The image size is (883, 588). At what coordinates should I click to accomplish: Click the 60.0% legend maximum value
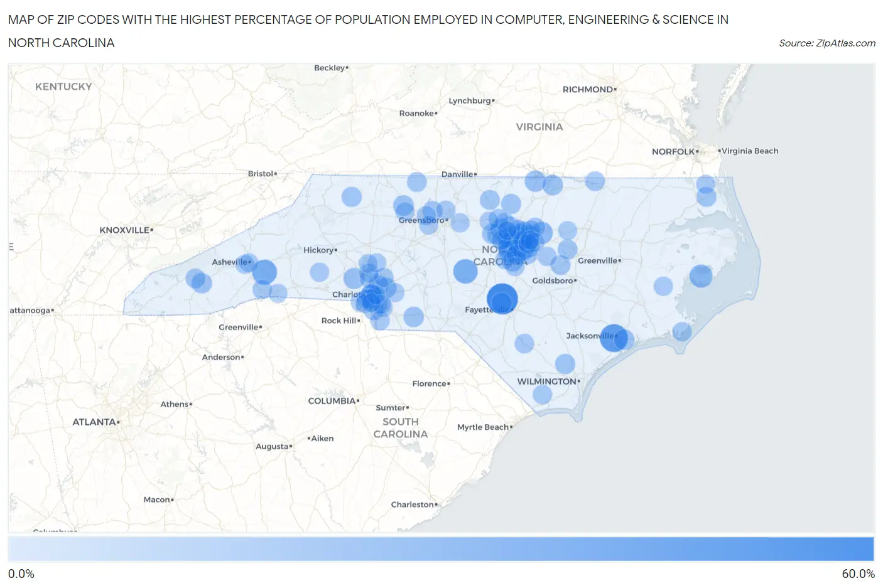click(x=858, y=574)
